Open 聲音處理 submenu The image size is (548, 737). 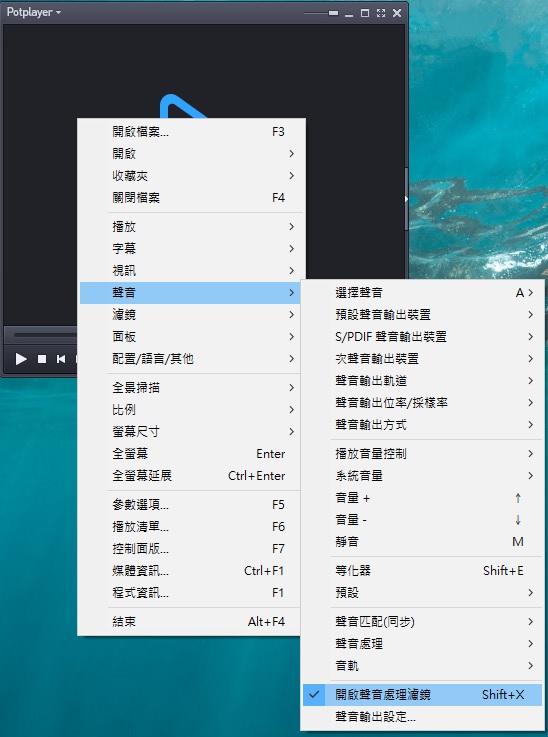tap(422, 644)
